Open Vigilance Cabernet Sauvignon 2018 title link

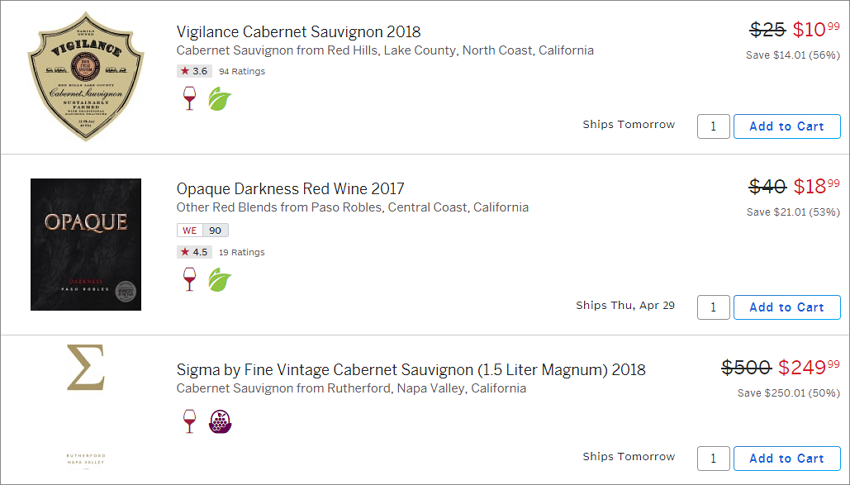pyautogui.click(x=298, y=31)
